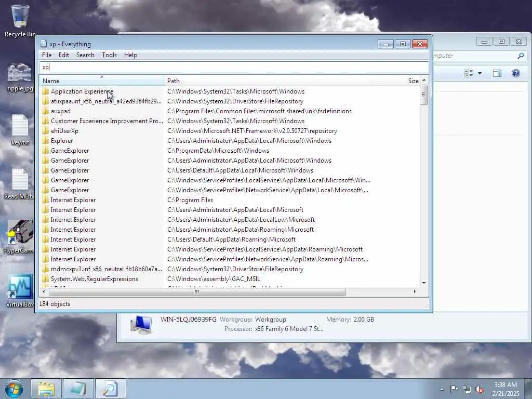Select GameExplorer under ServiceProfiles\NetworkService

70,190
